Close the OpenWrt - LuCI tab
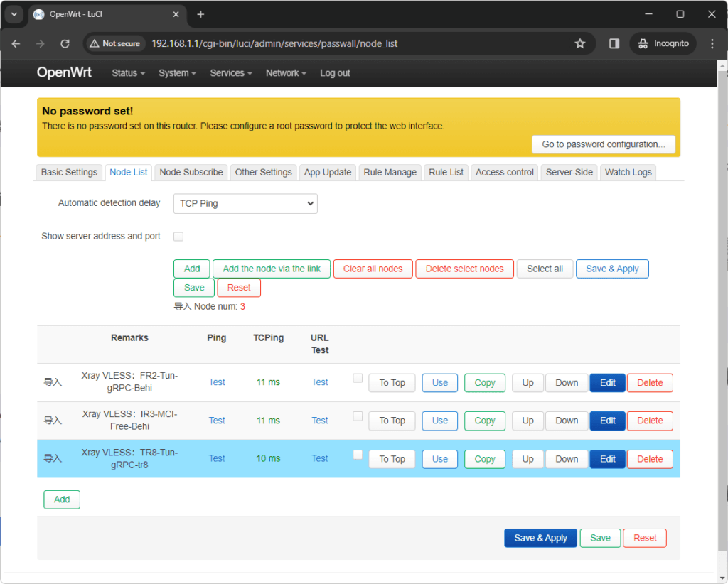Screen dimensions: 728x584 (x=176, y=14)
